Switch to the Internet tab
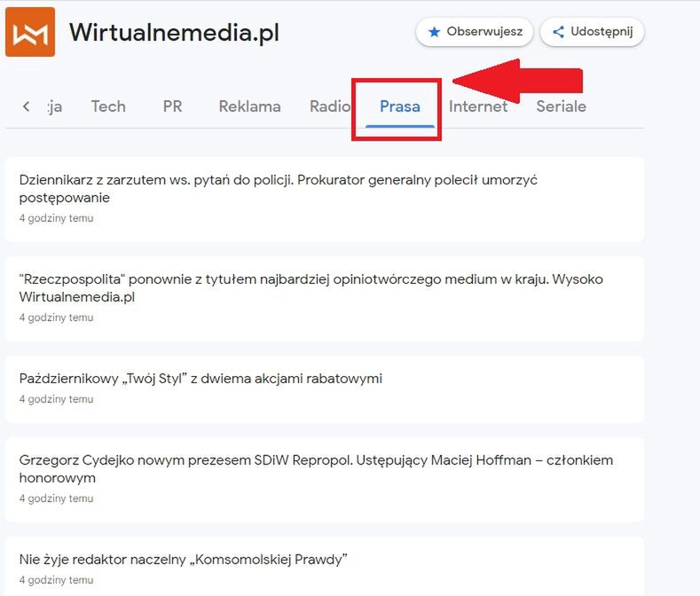Viewport: 700px width, 596px height. [478, 106]
